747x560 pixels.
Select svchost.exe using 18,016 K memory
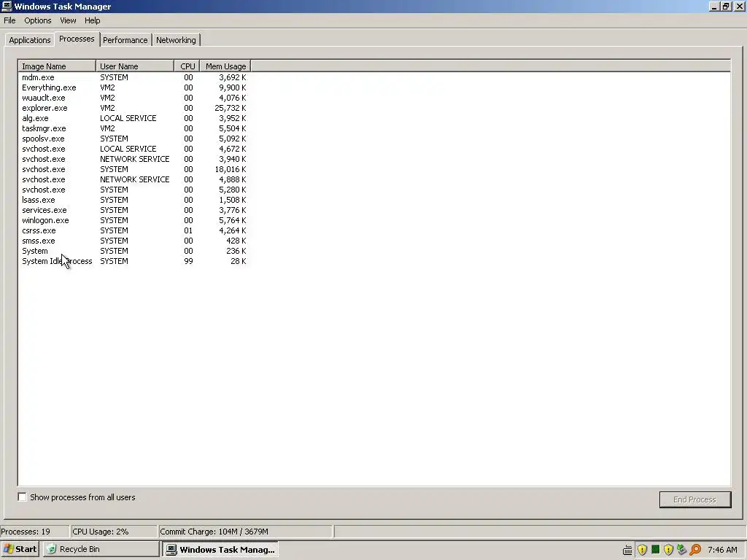pyautogui.click(x=134, y=169)
